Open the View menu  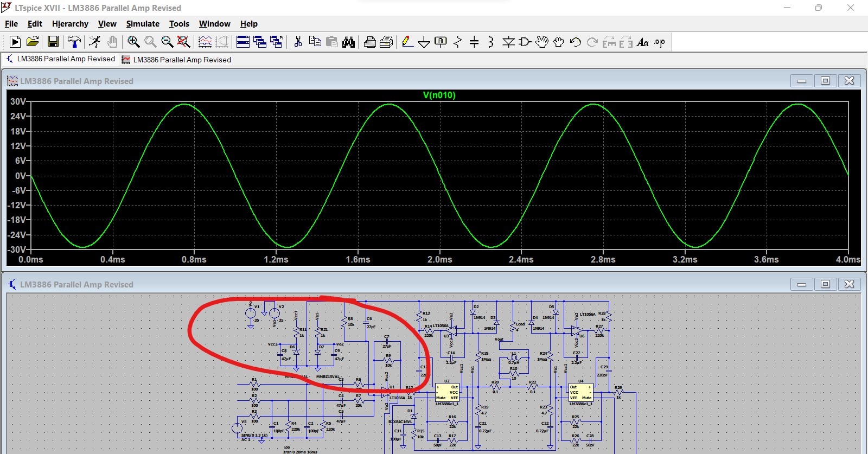(x=107, y=24)
